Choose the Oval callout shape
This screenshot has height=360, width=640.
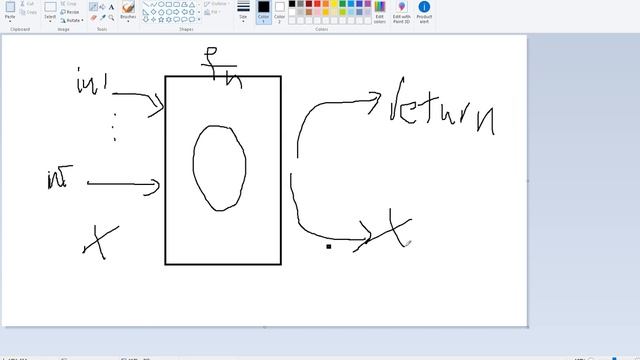coord(184,19)
